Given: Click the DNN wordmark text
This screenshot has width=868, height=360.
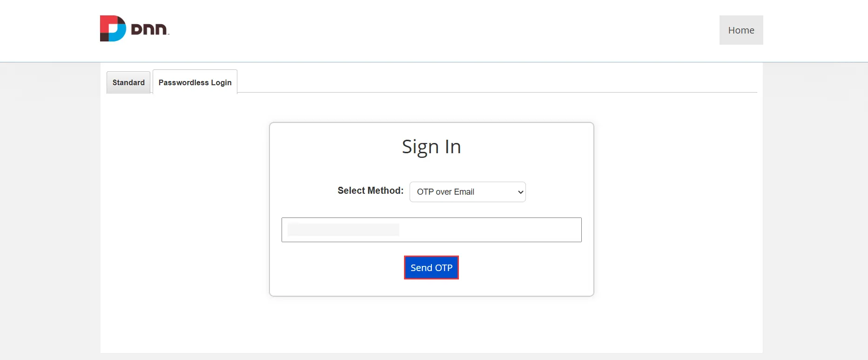Looking at the screenshot, I should coord(149,28).
